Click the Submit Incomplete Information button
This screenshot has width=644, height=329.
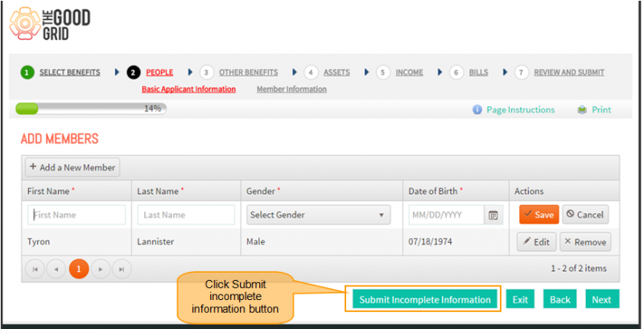425,299
